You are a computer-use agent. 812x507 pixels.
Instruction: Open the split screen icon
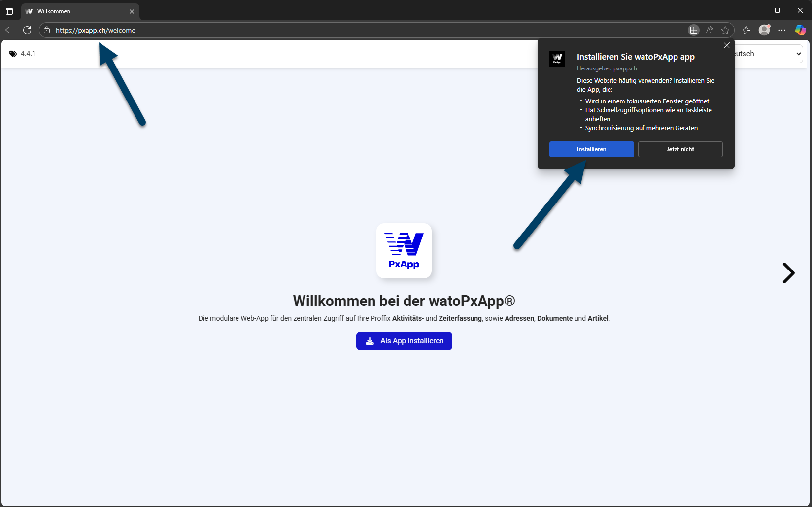click(x=693, y=30)
